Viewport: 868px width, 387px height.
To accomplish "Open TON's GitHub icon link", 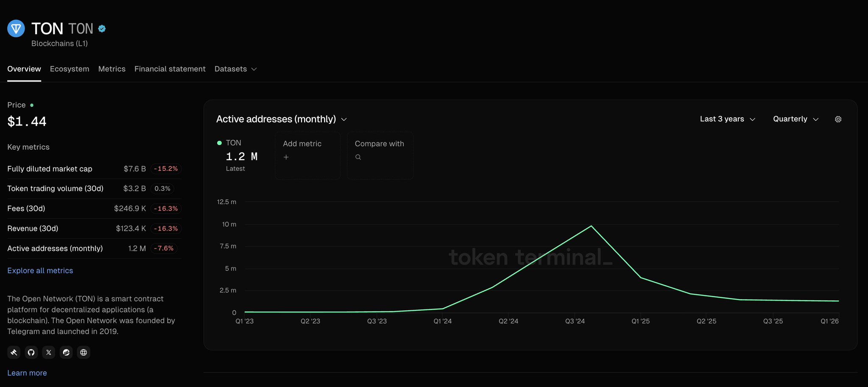I will pos(31,352).
